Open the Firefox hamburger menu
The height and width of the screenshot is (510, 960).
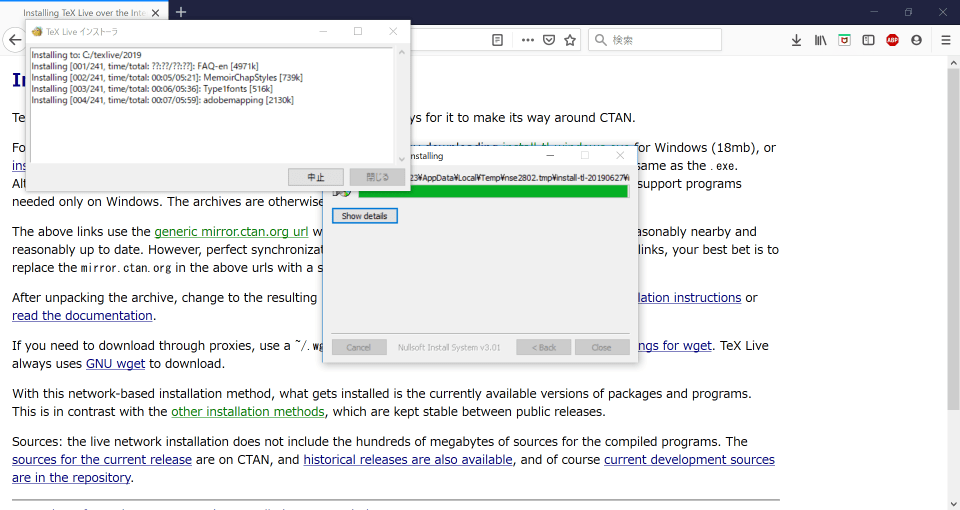click(x=945, y=41)
